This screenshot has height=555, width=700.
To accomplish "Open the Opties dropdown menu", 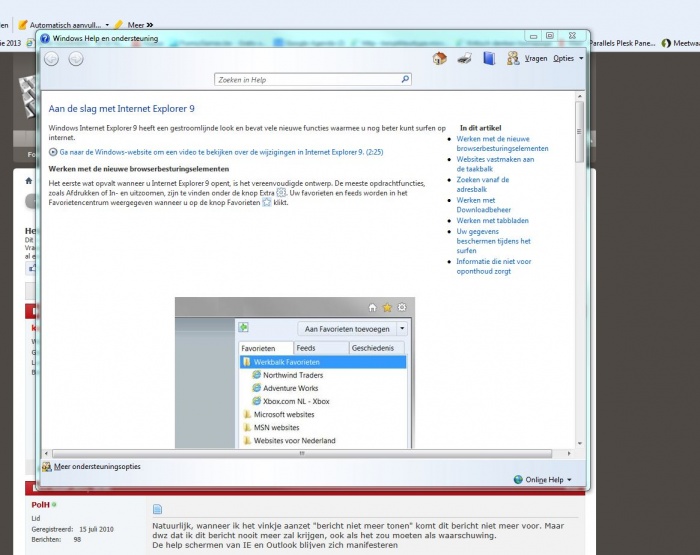I will tap(568, 58).
